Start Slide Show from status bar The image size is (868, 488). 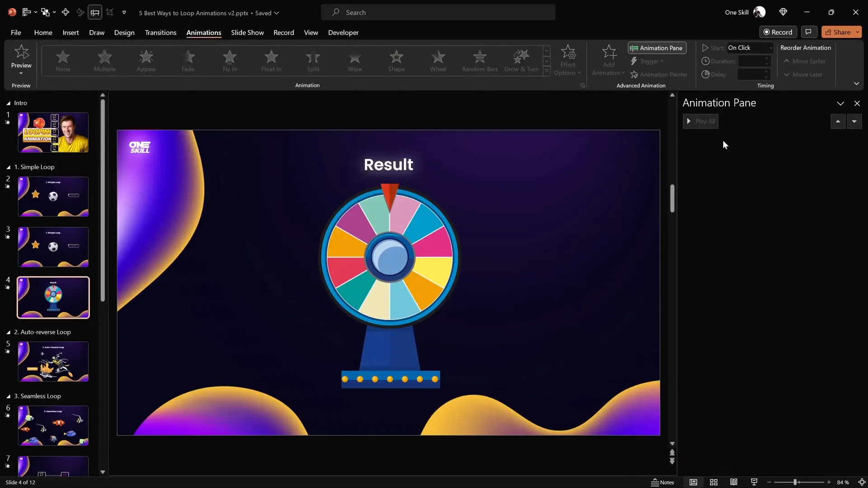coord(754,482)
